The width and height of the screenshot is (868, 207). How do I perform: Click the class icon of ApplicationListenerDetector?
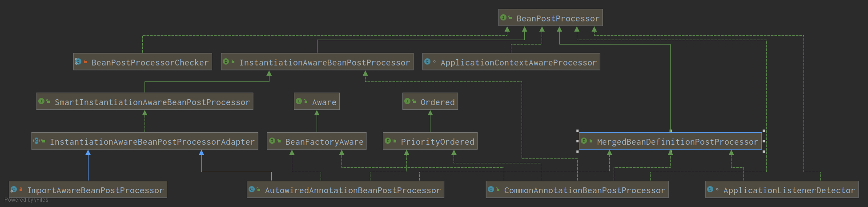(x=710, y=190)
